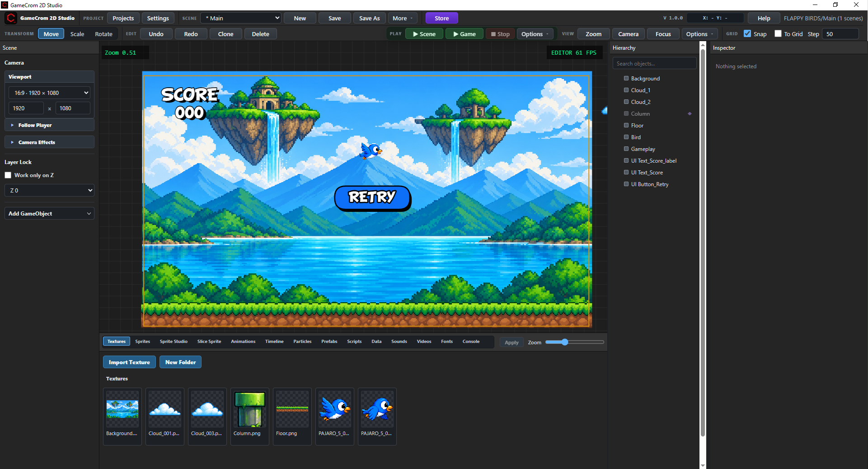This screenshot has height=469, width=868.
Task: Click the Search objects field in Hierarchy
Action: 654,63
